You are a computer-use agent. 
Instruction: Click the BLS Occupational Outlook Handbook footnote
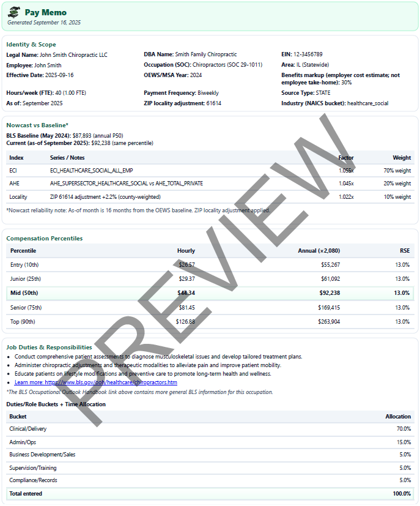click(139, 392)
